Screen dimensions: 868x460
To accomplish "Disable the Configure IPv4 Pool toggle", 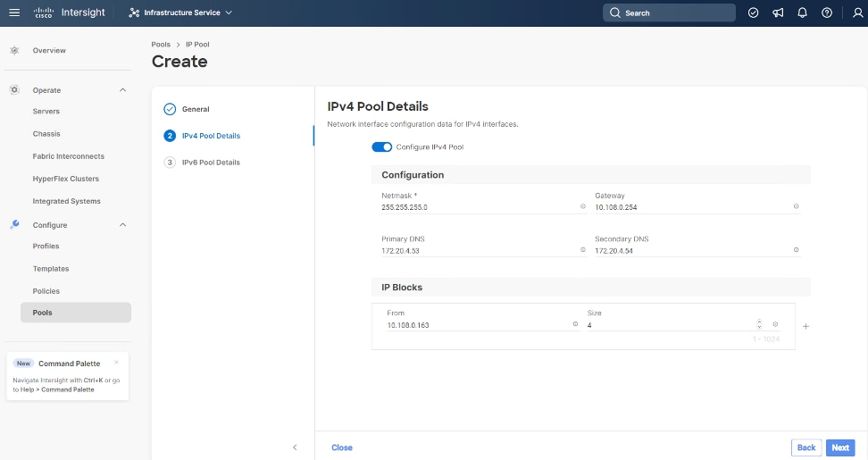I will click(x=382, y=147).
